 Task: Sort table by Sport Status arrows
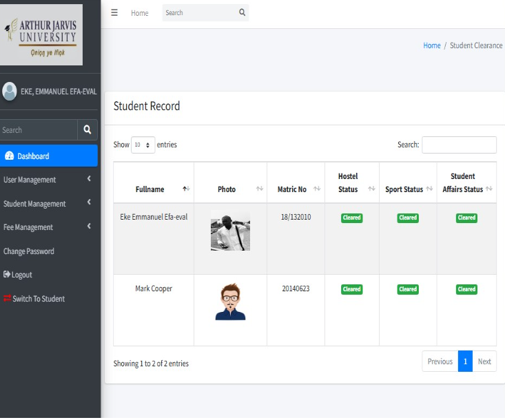pyautogui.click(x=429, y=189)
